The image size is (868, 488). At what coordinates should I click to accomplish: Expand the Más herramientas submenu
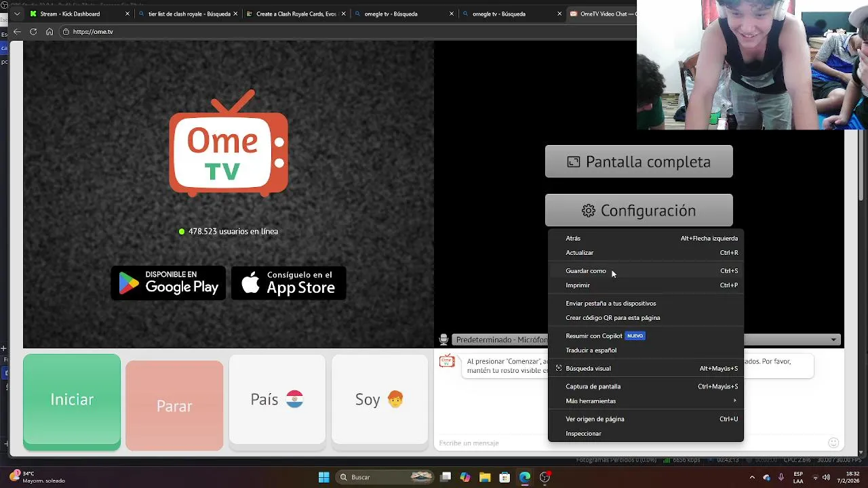click(x=646, y=401)
